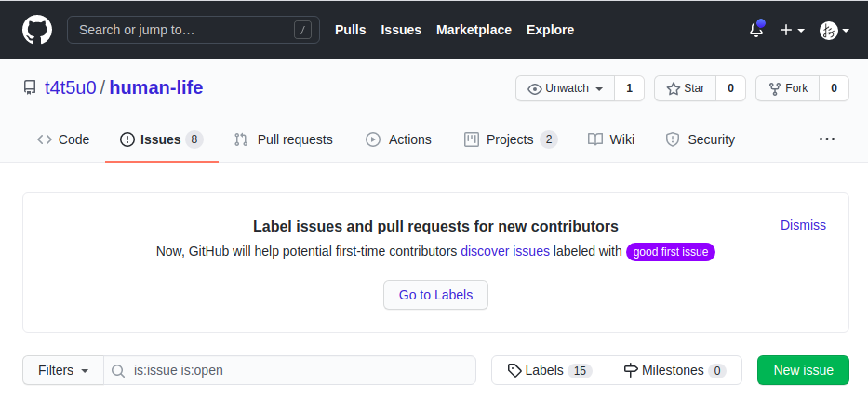Show more tabs via ellipsis icon
The image size is (868, 398).
click(827, 139)
